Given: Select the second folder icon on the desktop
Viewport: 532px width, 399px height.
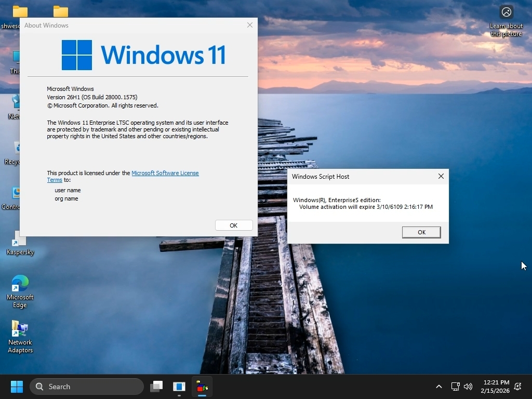Looking at the screenshot, I should tap(61, 11).
